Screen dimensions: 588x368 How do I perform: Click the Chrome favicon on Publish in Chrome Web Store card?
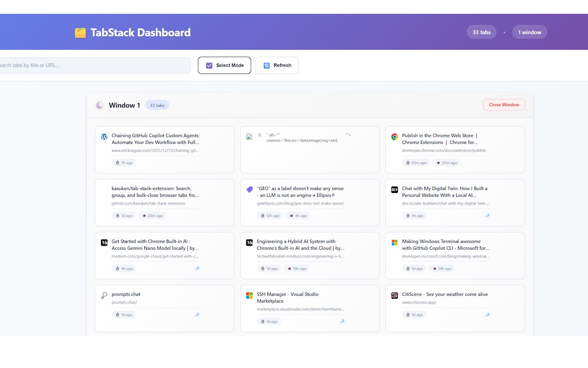(x=394, y=137)
